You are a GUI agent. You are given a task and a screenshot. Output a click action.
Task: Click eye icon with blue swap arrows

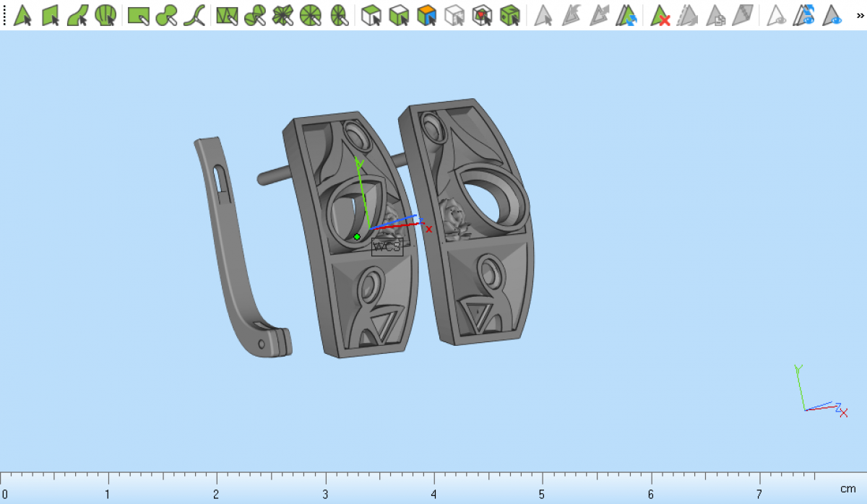tap(804, 15)
